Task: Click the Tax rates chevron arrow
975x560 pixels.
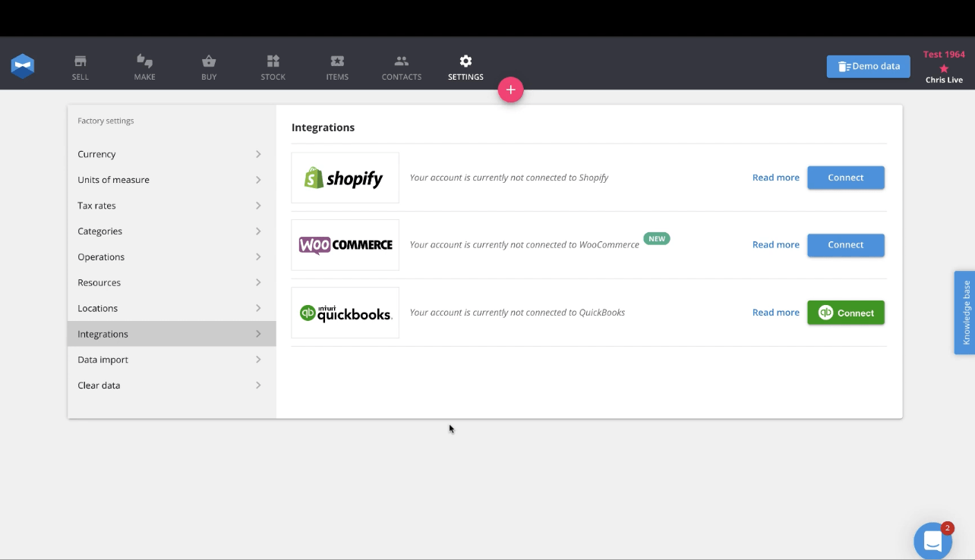Action: pyautogui.click(x=258, y=206)
